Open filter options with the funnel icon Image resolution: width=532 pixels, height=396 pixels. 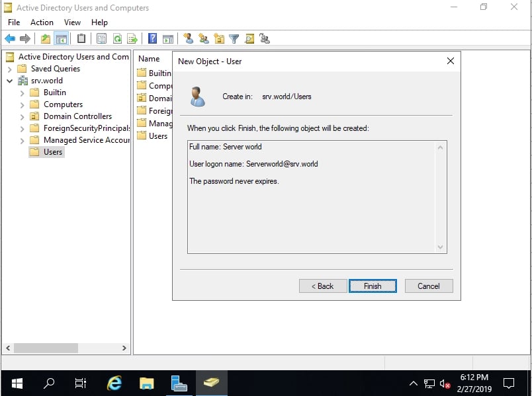234,38
